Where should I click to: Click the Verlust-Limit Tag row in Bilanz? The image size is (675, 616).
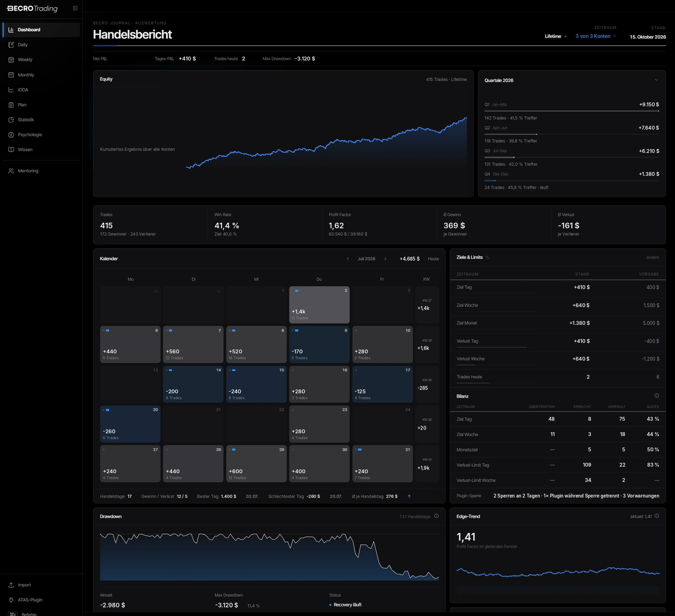point(558,465)
